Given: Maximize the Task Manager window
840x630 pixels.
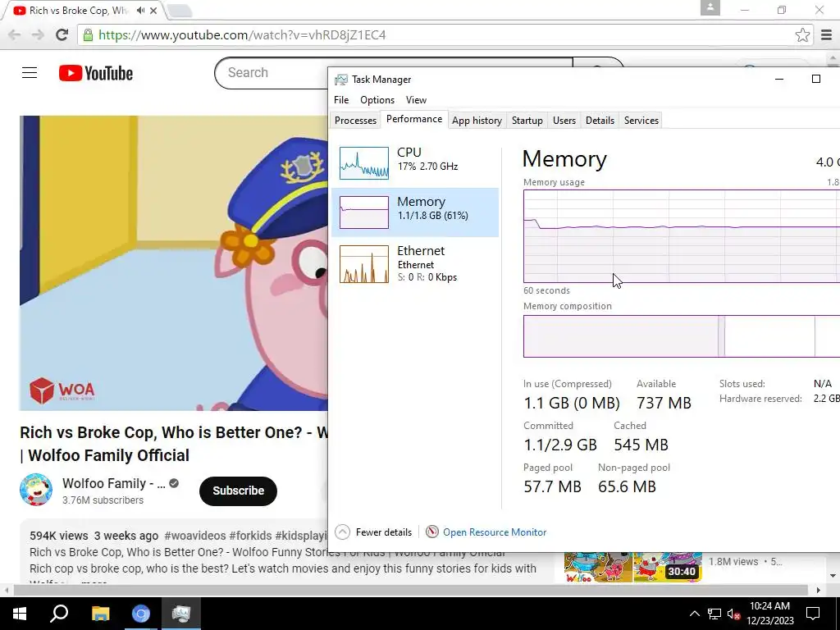Looking at the screenshot, I should click(816, 80).
